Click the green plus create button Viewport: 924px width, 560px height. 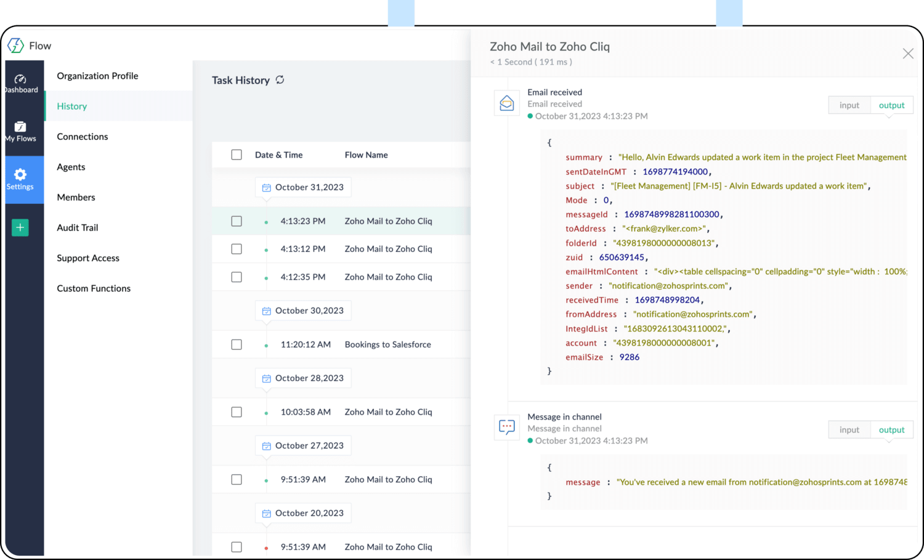click(20, 227)
